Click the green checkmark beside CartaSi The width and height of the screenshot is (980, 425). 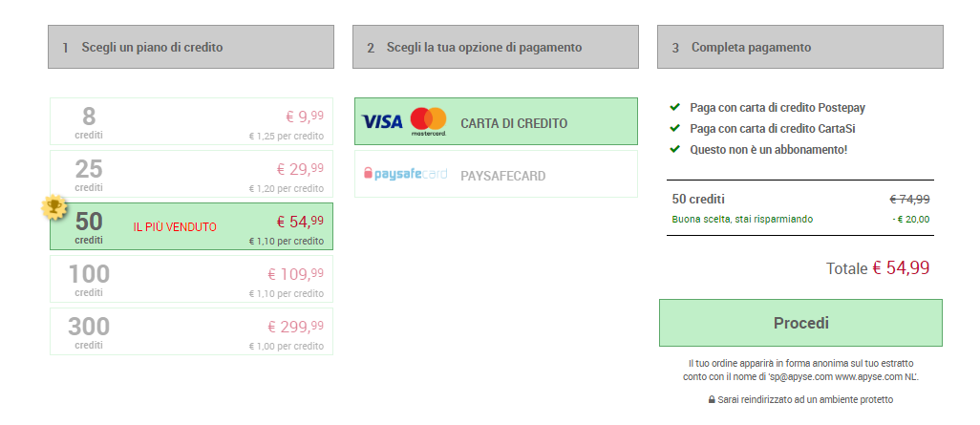(675, 128)
